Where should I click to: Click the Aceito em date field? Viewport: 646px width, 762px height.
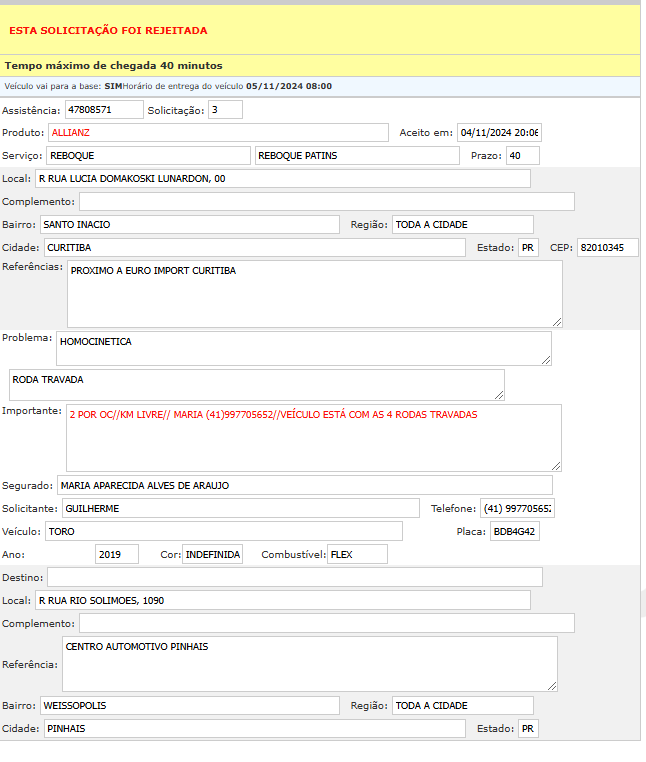pyautogui.click(x=498, y=132)
